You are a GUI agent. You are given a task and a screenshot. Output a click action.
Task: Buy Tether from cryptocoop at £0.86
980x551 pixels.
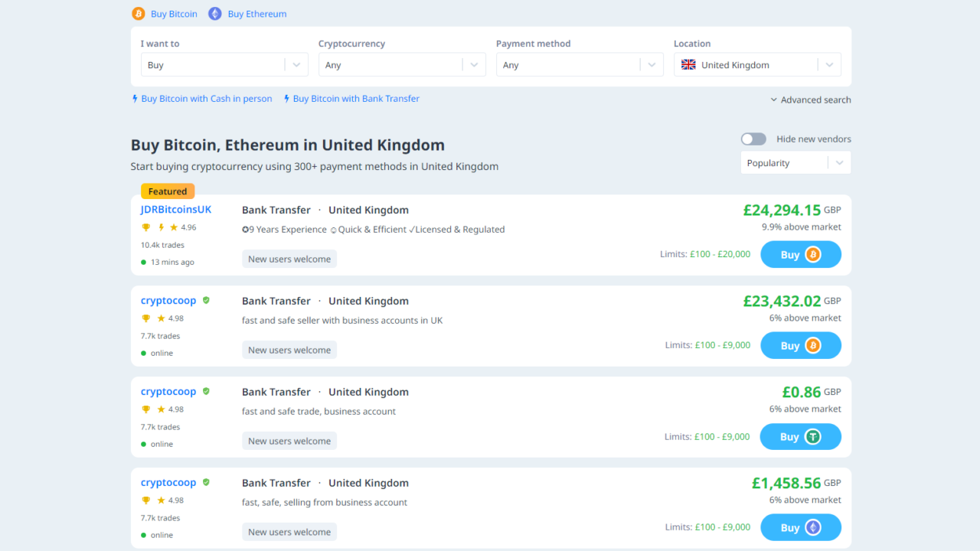pyautogui.click(x=801, y=437)
